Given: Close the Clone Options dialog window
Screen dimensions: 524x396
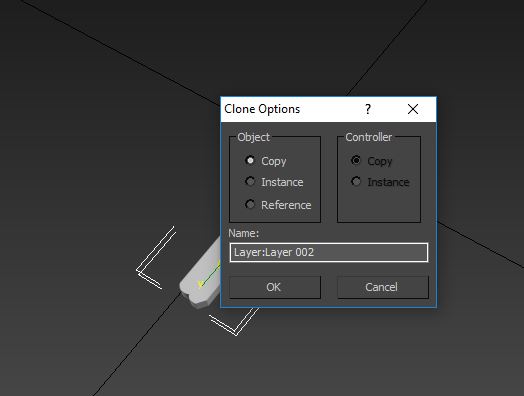Looking at the screenshot, I should coord(413,109).
